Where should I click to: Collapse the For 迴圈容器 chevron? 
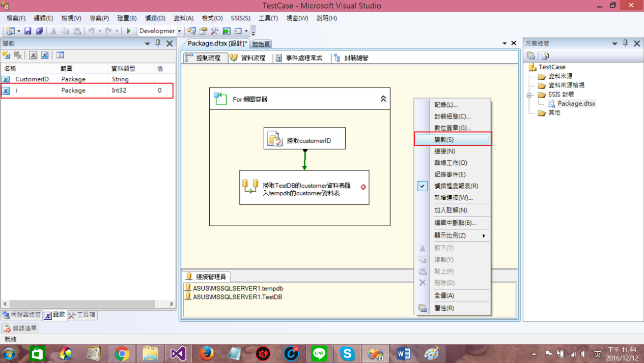(383, 99)
